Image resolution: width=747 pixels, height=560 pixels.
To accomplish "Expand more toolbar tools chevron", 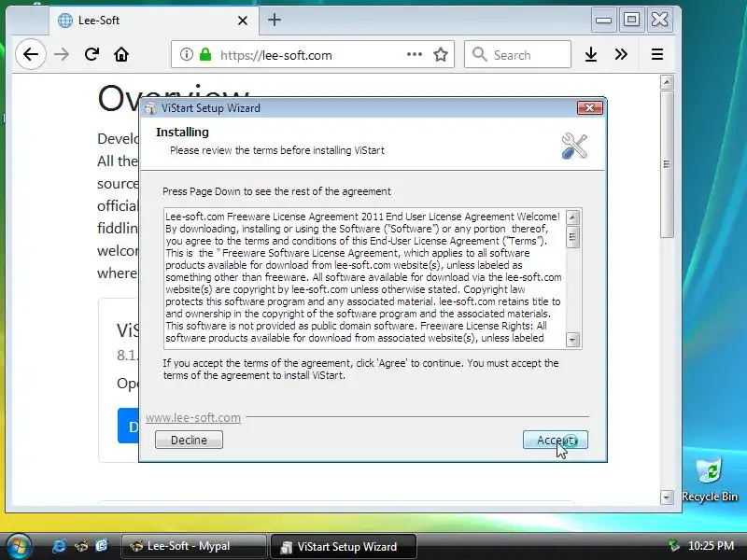I will click(x=621, y=54).
